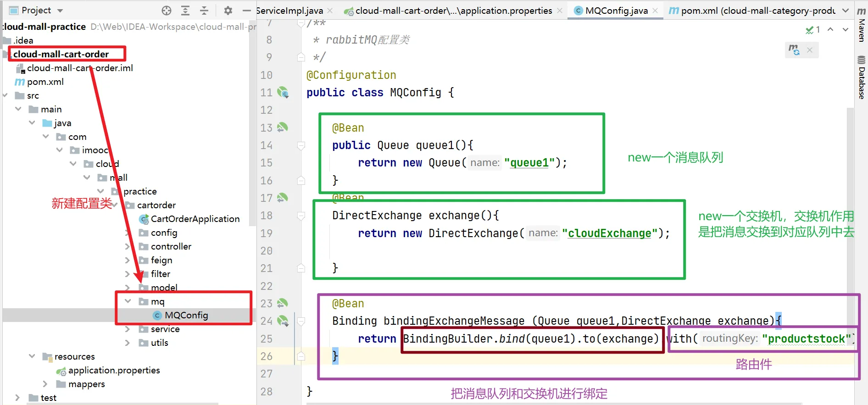The width and height of the screenshot is (868, 405).
Task: Click the "productstock" routing key string
Action: tap(807, 339)
